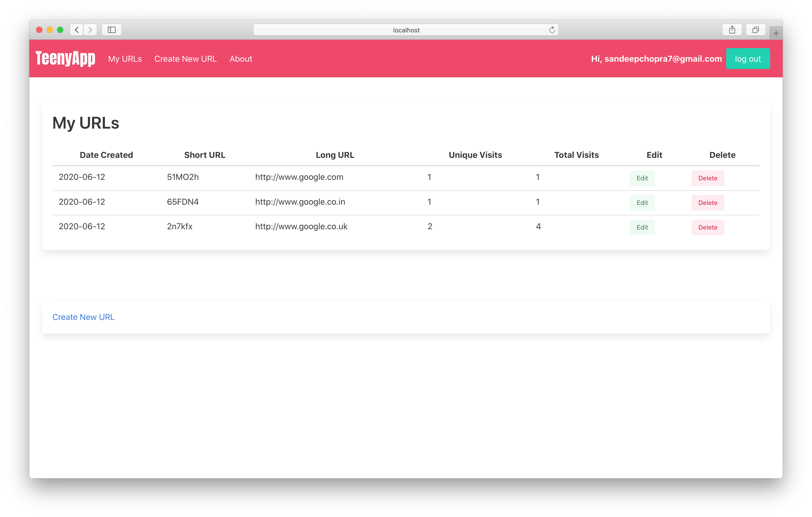Follow the Create New URL link below table
Screen dimensions: 812x517
tap(83, 317)
